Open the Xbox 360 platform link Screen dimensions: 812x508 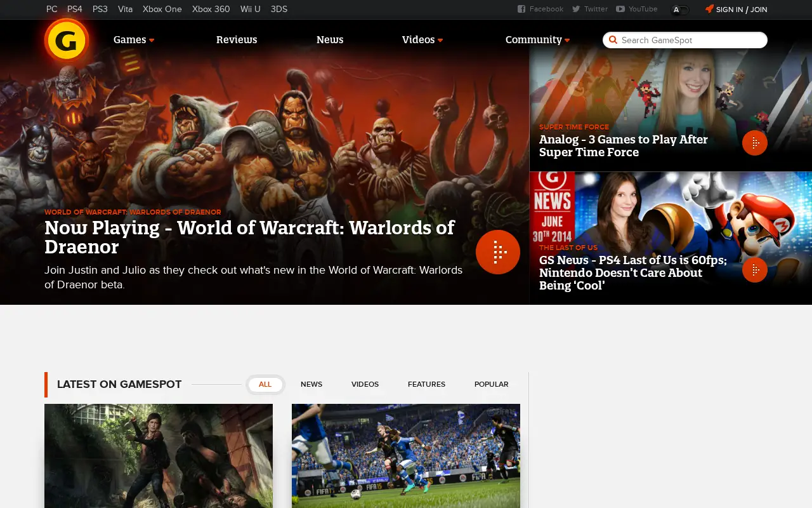[x=211, y=9]
